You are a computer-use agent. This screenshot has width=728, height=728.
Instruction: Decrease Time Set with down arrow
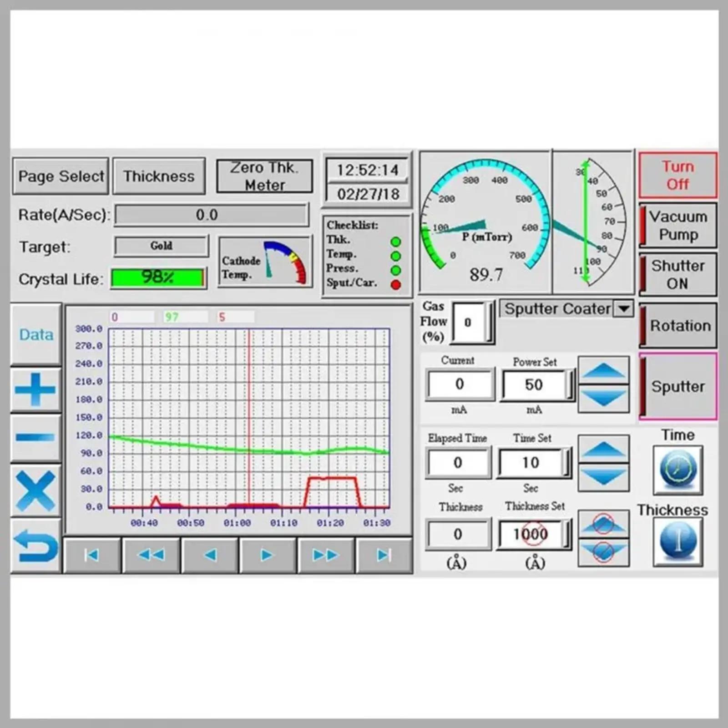click(x=604, y=478)
